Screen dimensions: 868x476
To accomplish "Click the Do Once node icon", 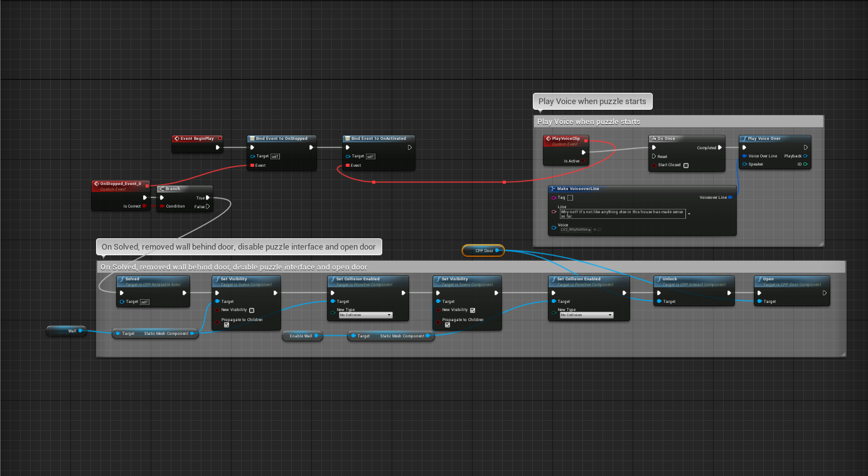I will coord(653,139).
